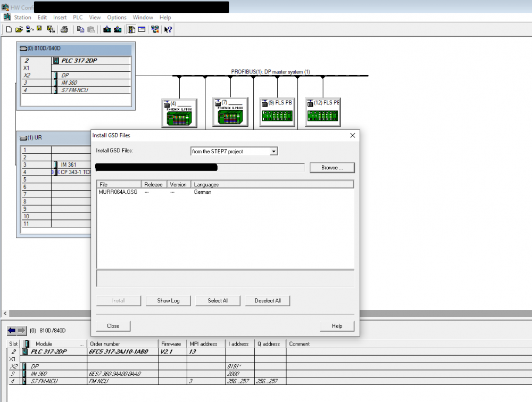Click the Copy toolbar icon
The width and height of the screenshot is (532, 402).
pos(80,29)
